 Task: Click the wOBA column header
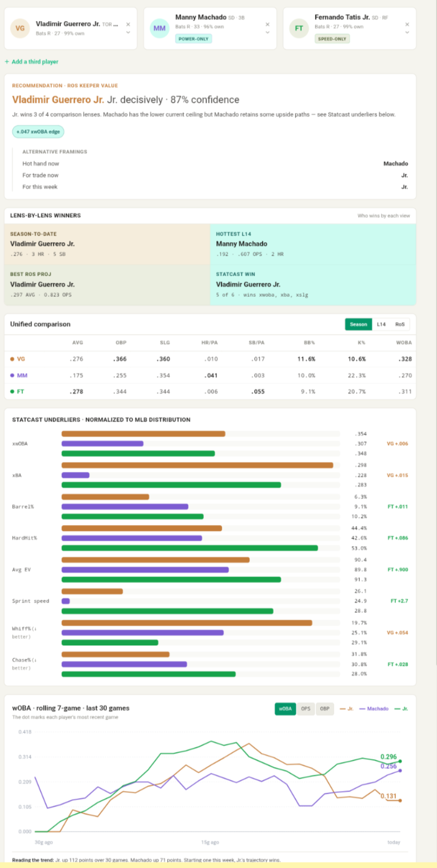404,343
